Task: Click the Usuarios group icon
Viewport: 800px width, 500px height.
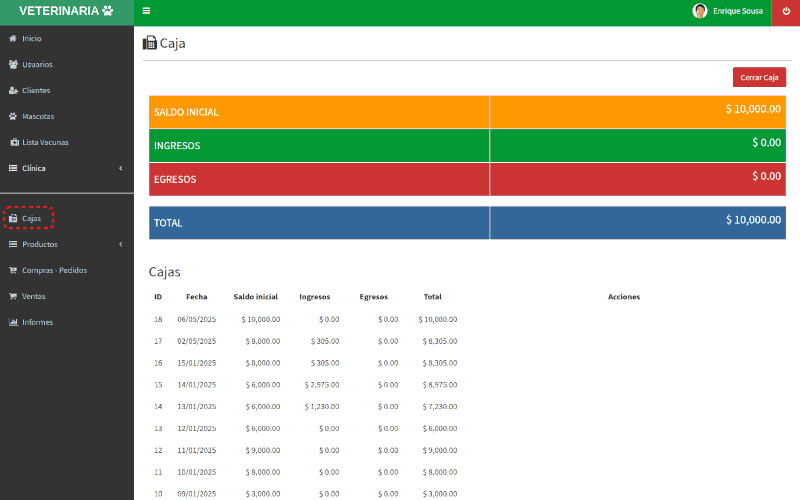Action: pyautogui.click(x=13, y=64)
